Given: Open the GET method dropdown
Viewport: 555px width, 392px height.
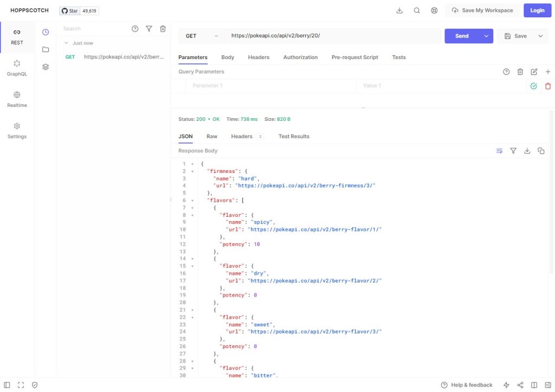Looking at the screenshot, I should [202, 36].
